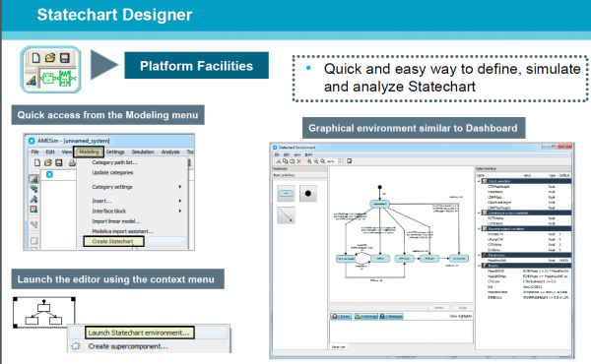Toggle the Errors filter button
This screenshot has width=591, height=364.
[x=341, y=316]
